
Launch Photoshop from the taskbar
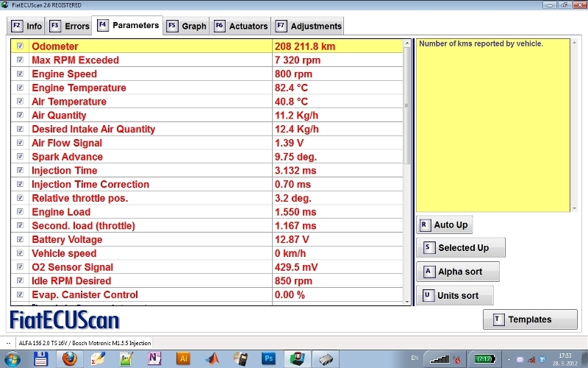click(x=269, y=358)
